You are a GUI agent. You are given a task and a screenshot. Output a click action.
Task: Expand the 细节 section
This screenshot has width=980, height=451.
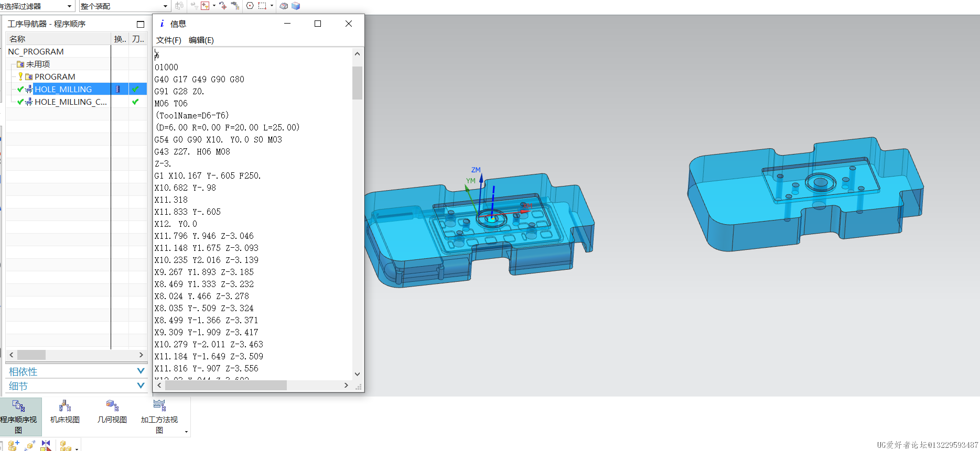tap(77, 386)
